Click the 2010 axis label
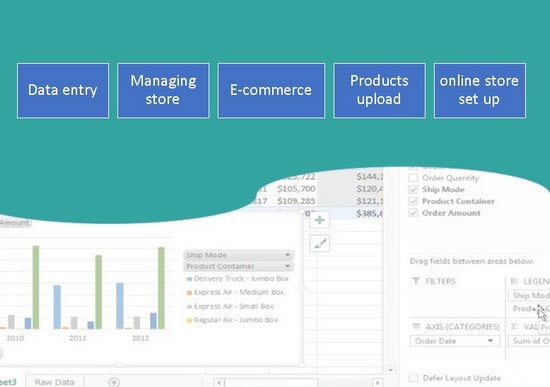 tap(15, 338)
